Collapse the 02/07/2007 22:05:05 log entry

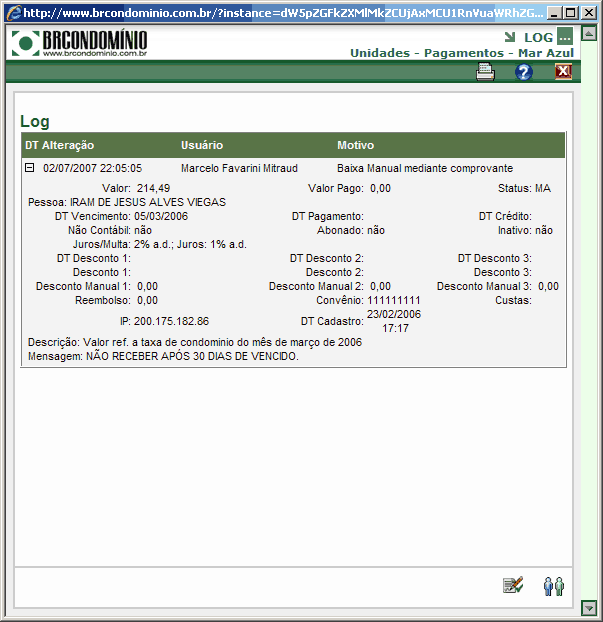[29, 167]
